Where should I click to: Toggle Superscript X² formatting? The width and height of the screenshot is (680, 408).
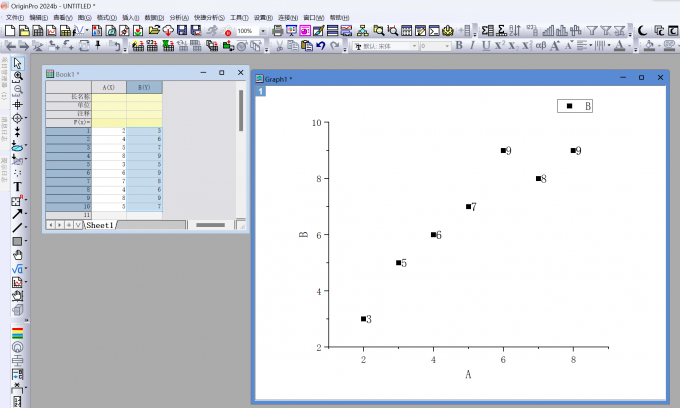500,46
